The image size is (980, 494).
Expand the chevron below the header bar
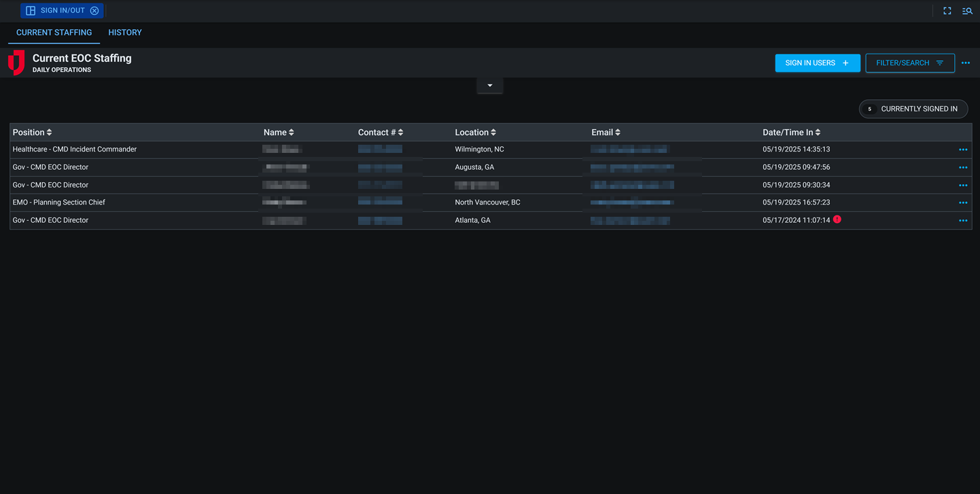tap(489, 85)
